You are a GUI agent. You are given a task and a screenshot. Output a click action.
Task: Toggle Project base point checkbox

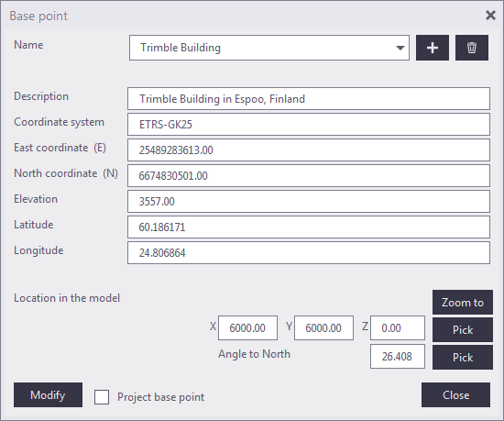coord(102,397)
